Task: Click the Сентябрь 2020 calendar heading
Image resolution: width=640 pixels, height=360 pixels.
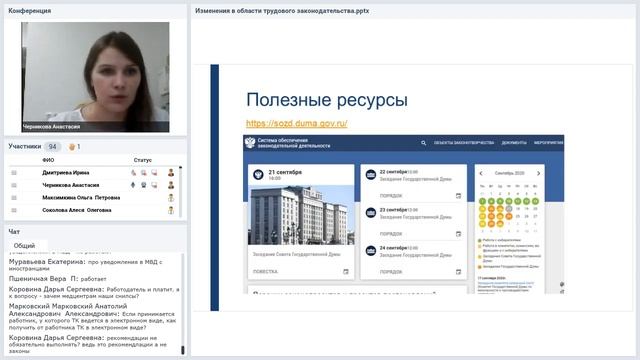Action: point(509,173)
